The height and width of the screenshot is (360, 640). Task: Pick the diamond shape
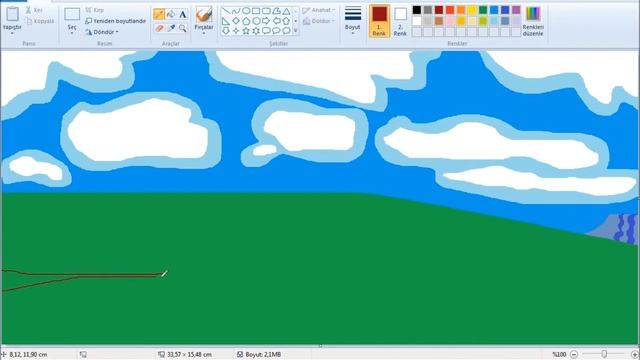236,21
